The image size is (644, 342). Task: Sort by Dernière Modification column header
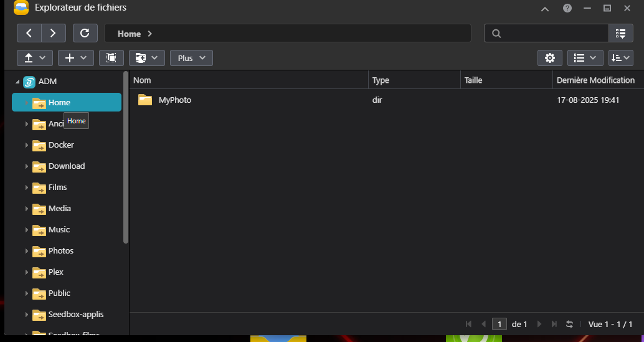pyautogui.click(x=599, y=80)
